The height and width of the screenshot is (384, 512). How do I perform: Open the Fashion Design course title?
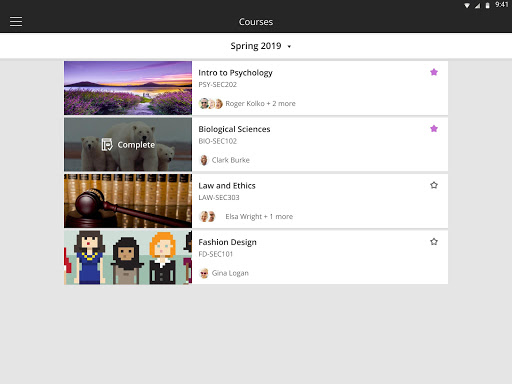coord(227,242)
